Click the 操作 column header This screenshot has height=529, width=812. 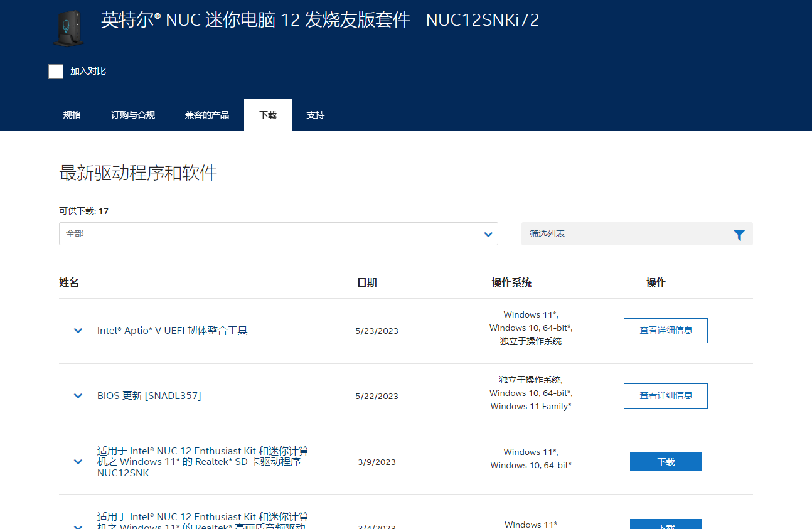656,283
